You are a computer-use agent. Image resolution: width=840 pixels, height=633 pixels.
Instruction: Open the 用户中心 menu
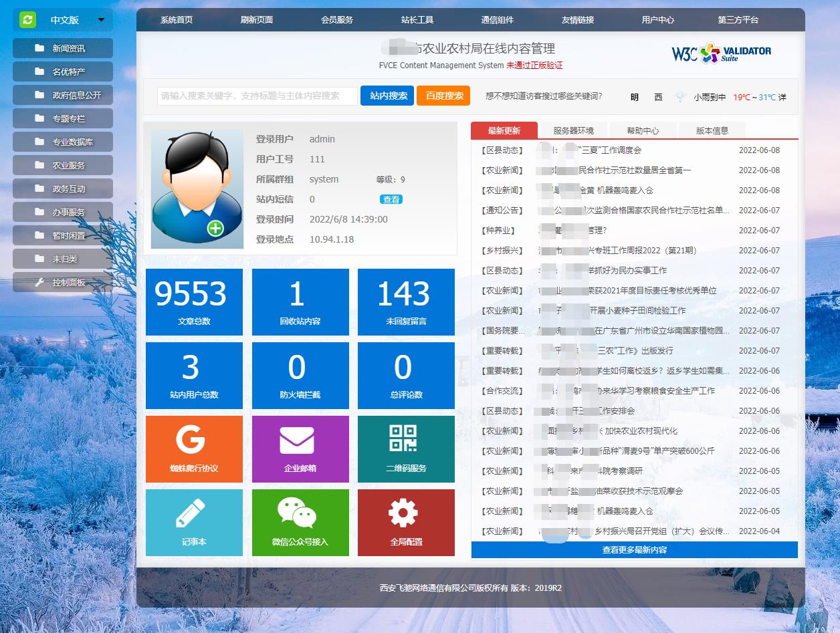659,20
